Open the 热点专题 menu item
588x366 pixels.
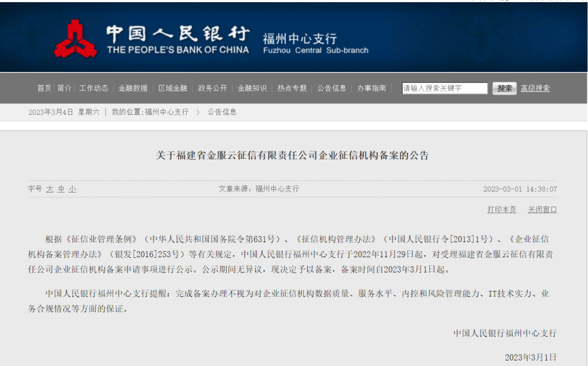pos(292,89)
